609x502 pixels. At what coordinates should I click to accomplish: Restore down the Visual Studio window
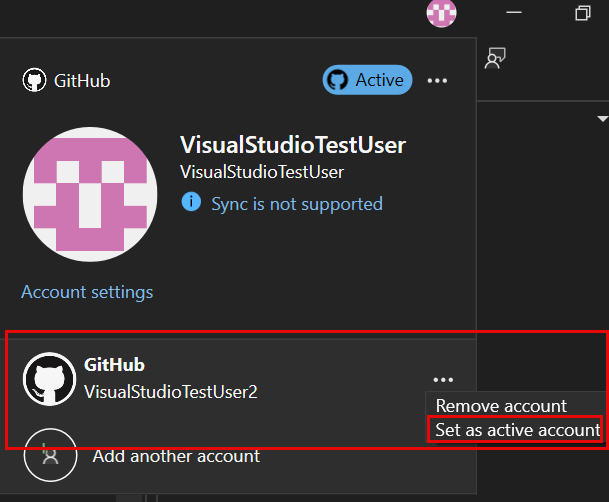pos(583,13)
